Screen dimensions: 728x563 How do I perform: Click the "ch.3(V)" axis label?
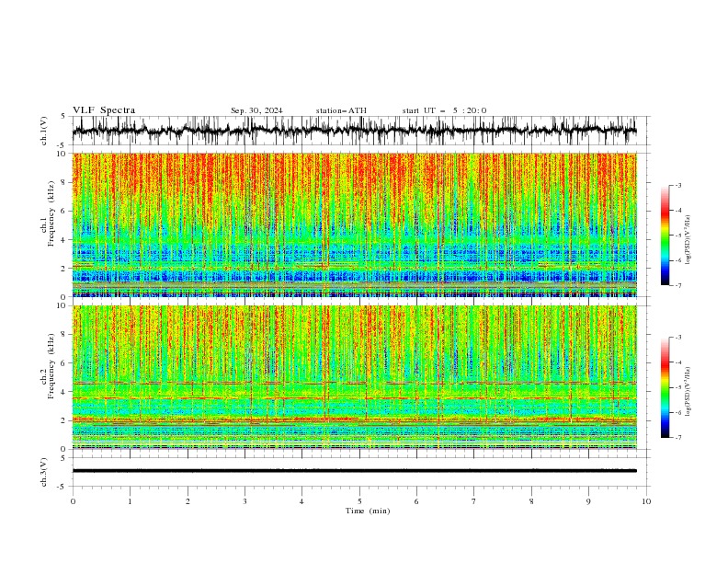[44, 472]
